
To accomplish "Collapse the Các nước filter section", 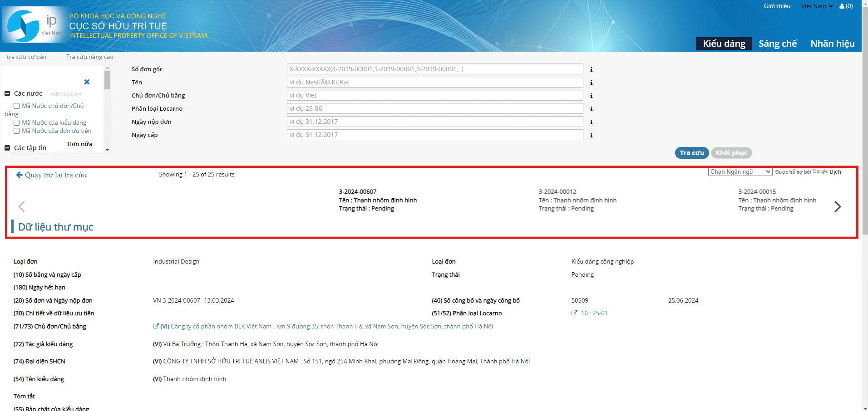I will click(7, 94).
